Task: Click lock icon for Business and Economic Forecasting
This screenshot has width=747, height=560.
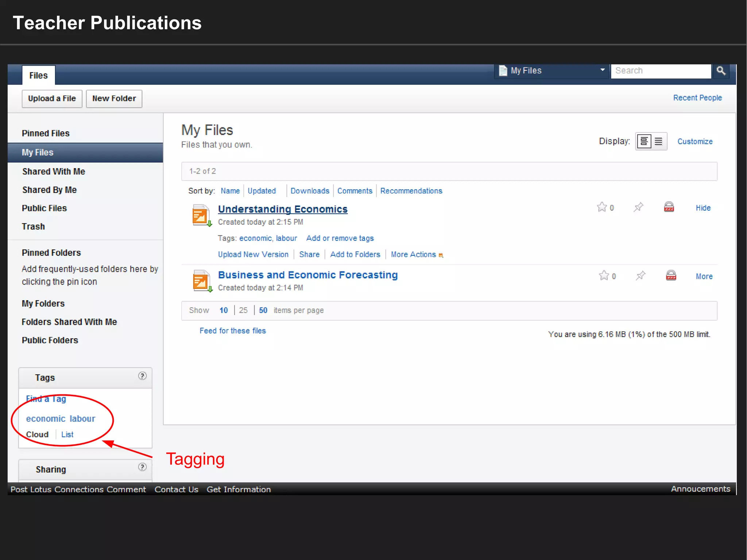Action: point(671,275)
